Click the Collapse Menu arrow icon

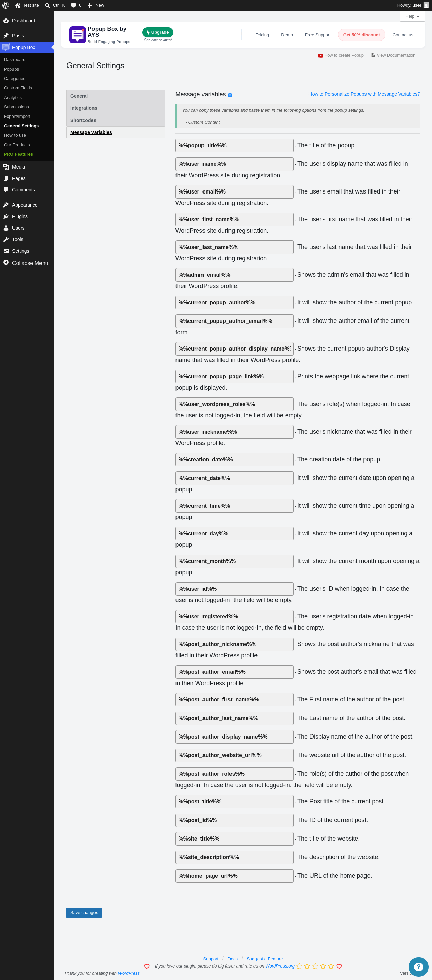point(6,262)
